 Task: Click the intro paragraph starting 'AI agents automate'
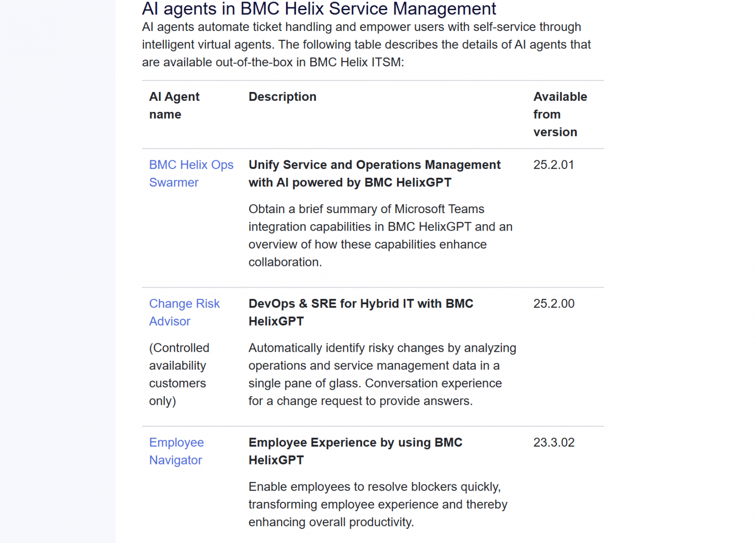point(366,45)
